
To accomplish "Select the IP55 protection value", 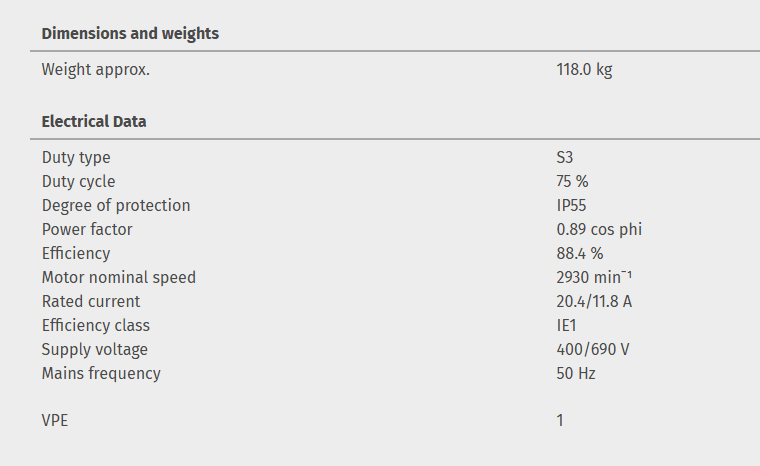I will click(570, 206).
